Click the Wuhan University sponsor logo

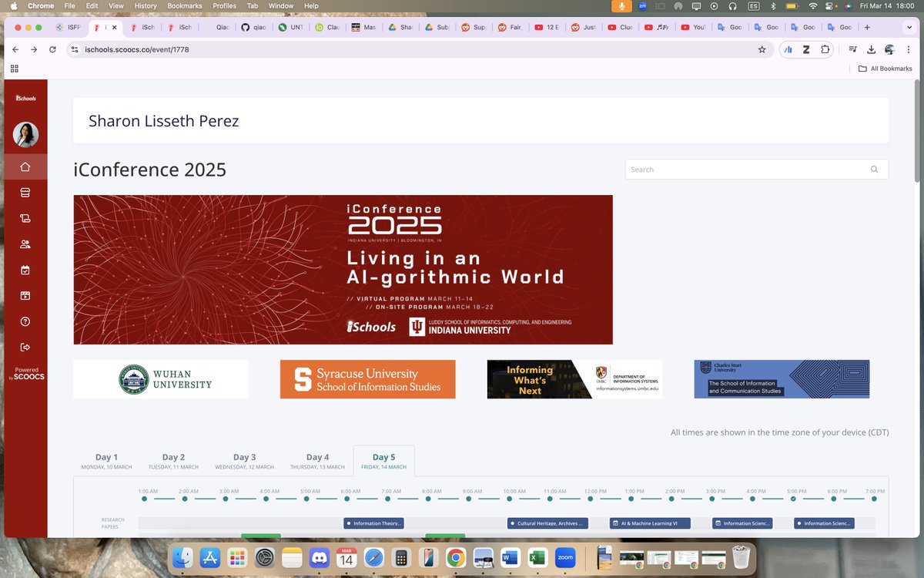tap(161, 379)
